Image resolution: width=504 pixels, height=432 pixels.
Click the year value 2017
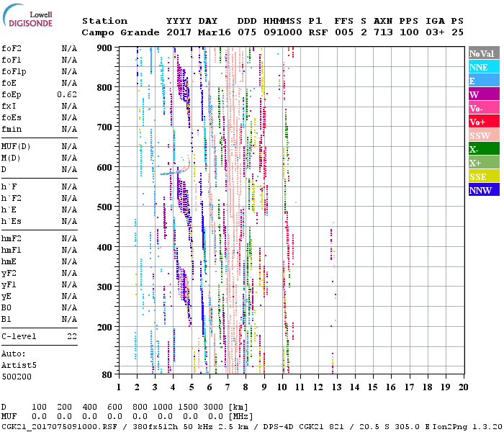click(179, 32)
